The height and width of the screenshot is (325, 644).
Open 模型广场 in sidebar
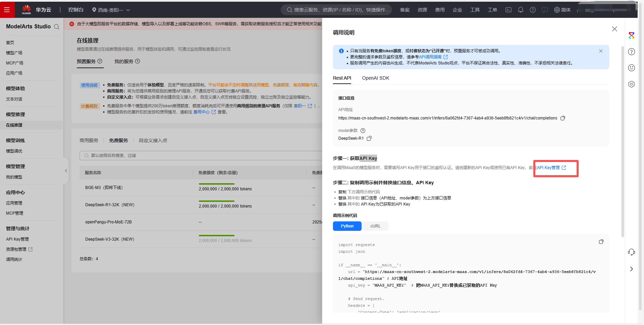[14, 53]
